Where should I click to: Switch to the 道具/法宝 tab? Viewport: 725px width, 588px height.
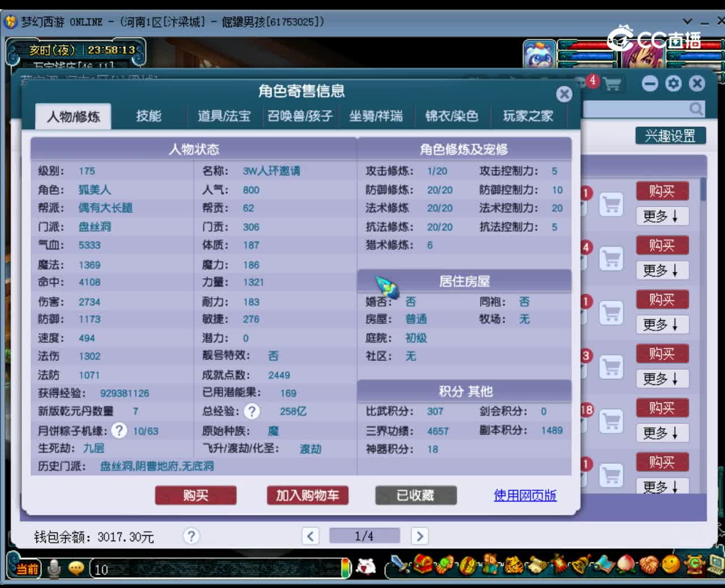click(x=224, y=116)
